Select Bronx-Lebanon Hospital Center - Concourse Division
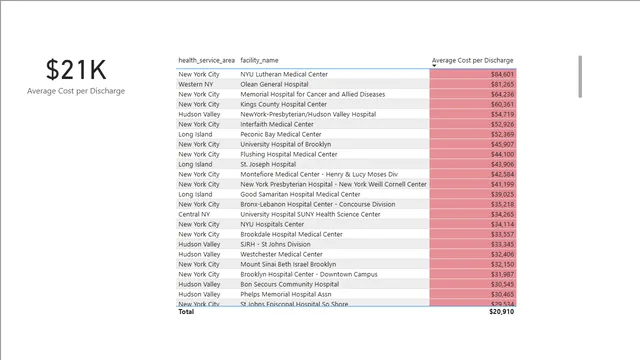This screenshot has height=360, width=640. [x=318, y=204]
